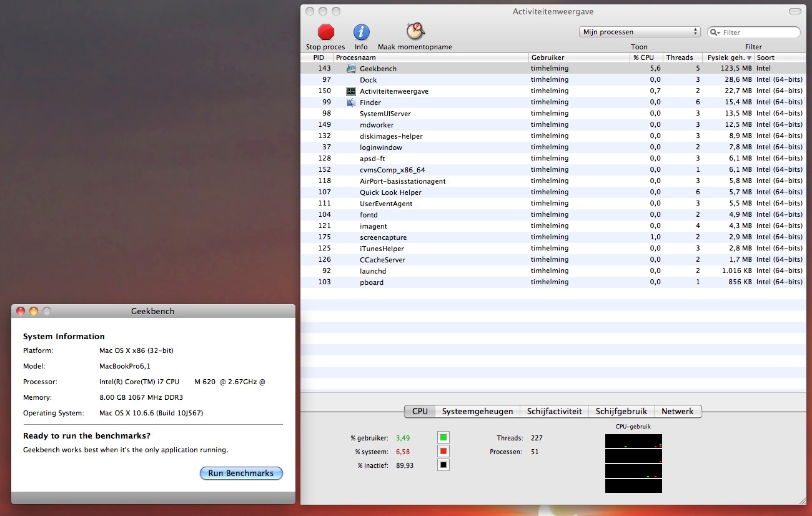Click the 123,5 MB memory value

tap(736, 69)
